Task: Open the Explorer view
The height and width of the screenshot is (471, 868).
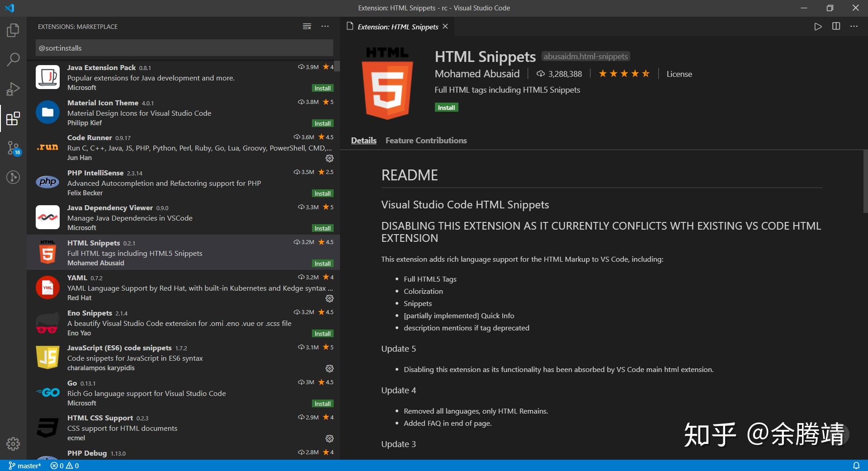Action: pos(13,30)
